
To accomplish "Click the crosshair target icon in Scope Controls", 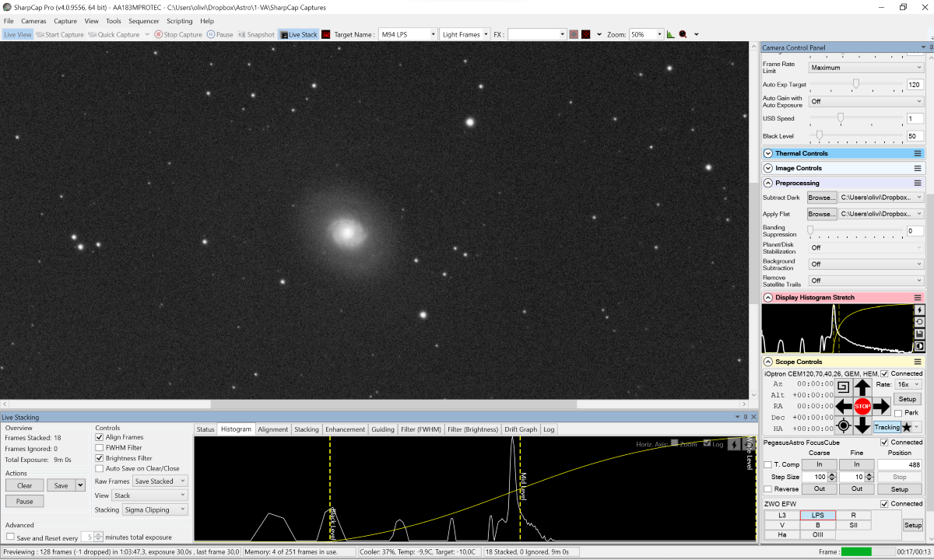I will 843,425.
